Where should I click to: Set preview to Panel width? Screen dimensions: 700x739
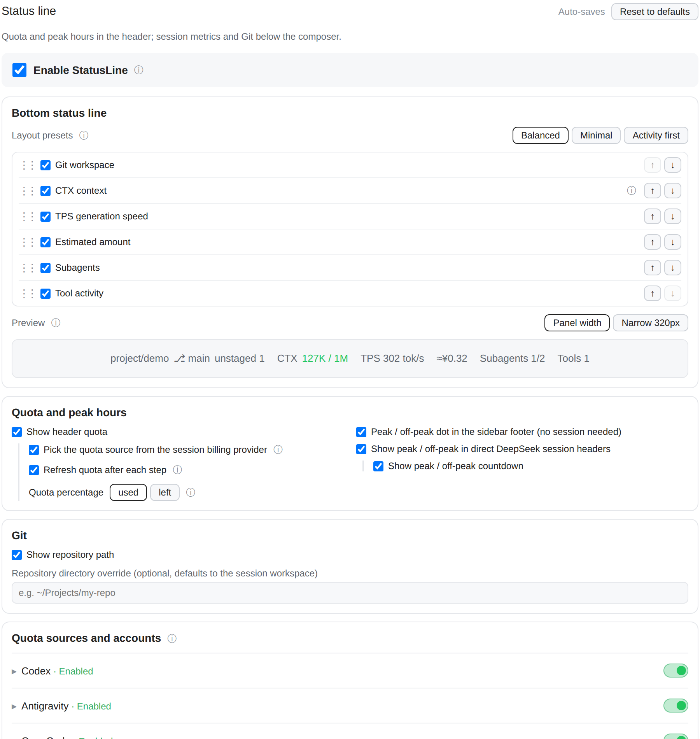click(x=577, y=323)
